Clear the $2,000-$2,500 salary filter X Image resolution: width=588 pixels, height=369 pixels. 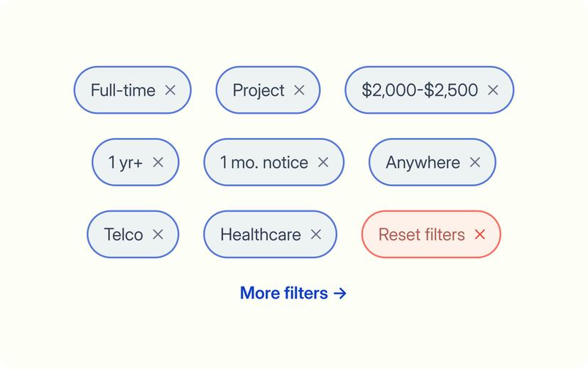click(493, 90)
